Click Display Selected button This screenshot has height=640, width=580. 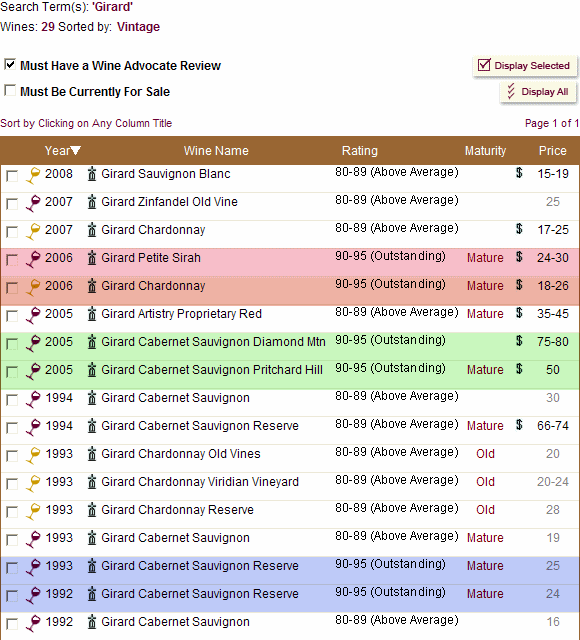click(x=525, y=66)
